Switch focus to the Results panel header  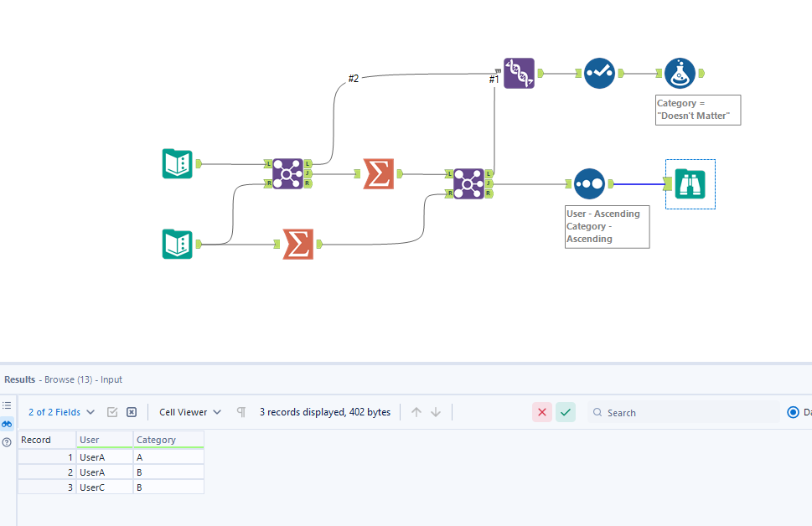(19, 379)
